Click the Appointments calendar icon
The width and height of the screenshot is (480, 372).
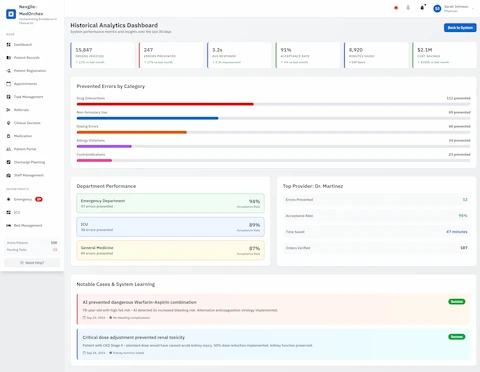coord(9,84)
